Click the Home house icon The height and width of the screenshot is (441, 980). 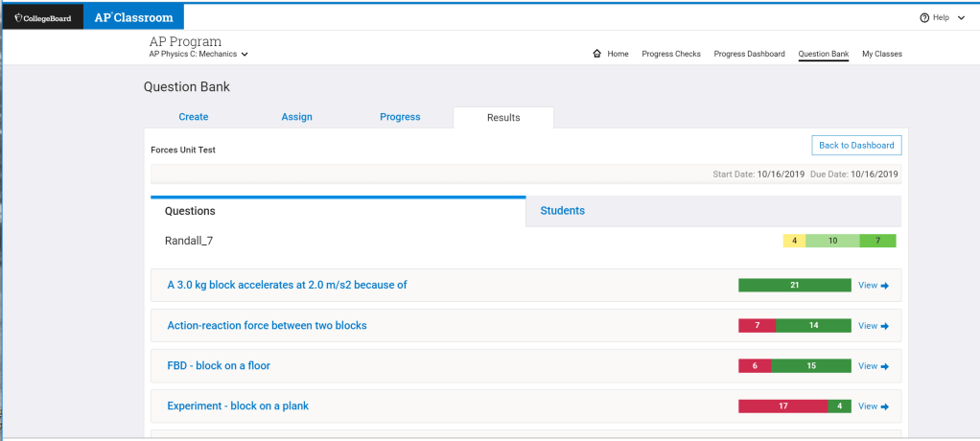597,54
